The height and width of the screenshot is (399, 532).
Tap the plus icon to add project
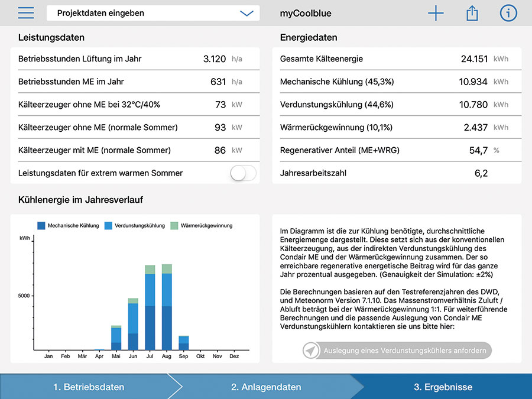[x=436, y=13]
